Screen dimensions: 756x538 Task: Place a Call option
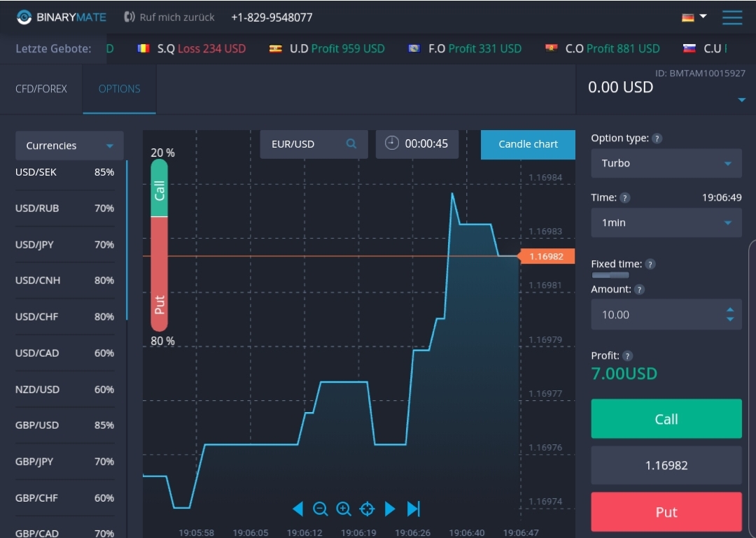666,418
